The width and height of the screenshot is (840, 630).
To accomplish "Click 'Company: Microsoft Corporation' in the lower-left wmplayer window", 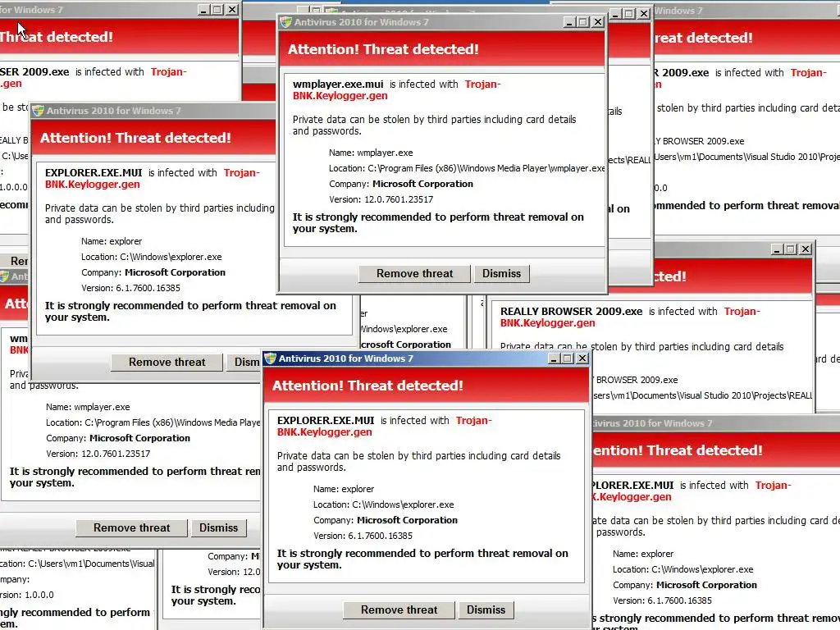I will 118,438.
